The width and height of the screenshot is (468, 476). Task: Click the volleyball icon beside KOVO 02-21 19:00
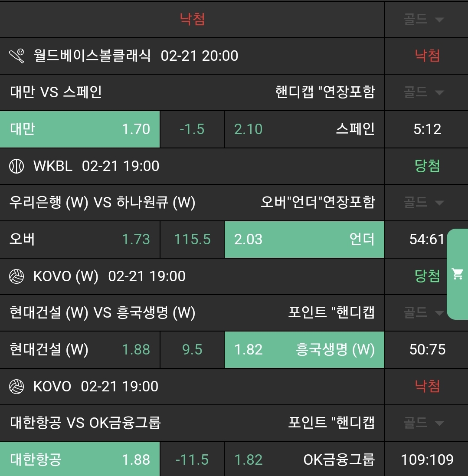coord(17,387)
